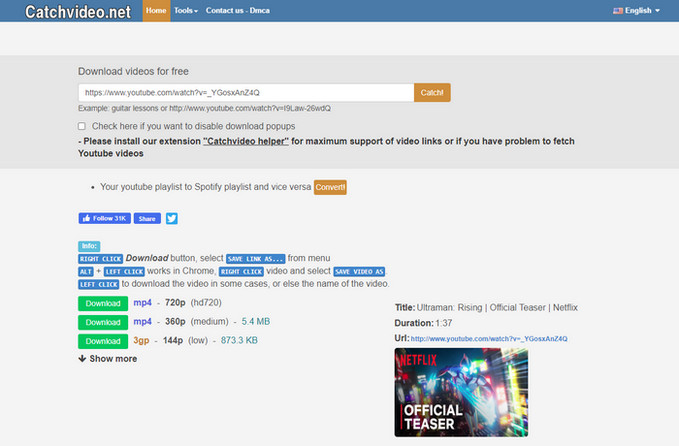Click the 5.4 MB file size text

pos(255,321)
